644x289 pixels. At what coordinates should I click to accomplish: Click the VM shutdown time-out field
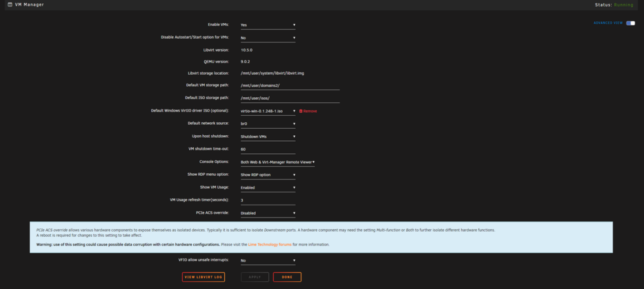click(268, 149)
